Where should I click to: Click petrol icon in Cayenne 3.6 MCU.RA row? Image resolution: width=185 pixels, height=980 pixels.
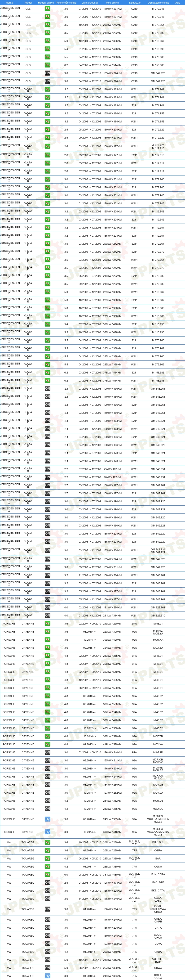(48, 639)
